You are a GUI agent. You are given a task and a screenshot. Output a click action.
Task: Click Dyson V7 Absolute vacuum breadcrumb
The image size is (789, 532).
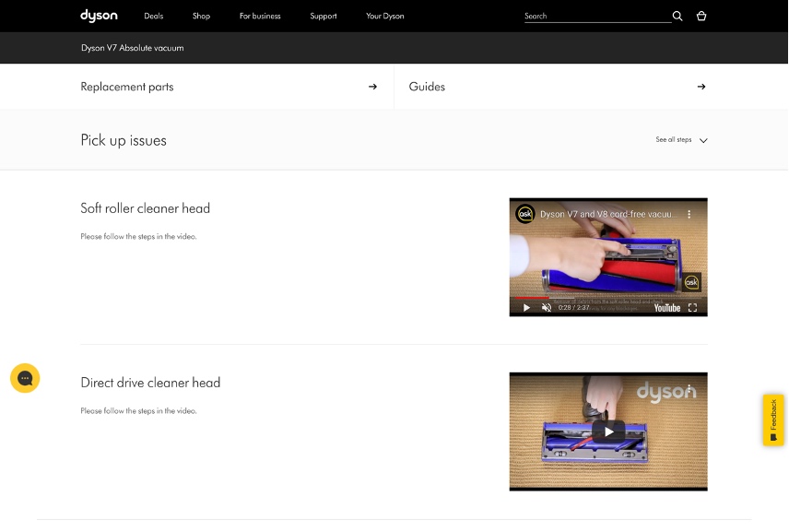(x=133, y=48)
